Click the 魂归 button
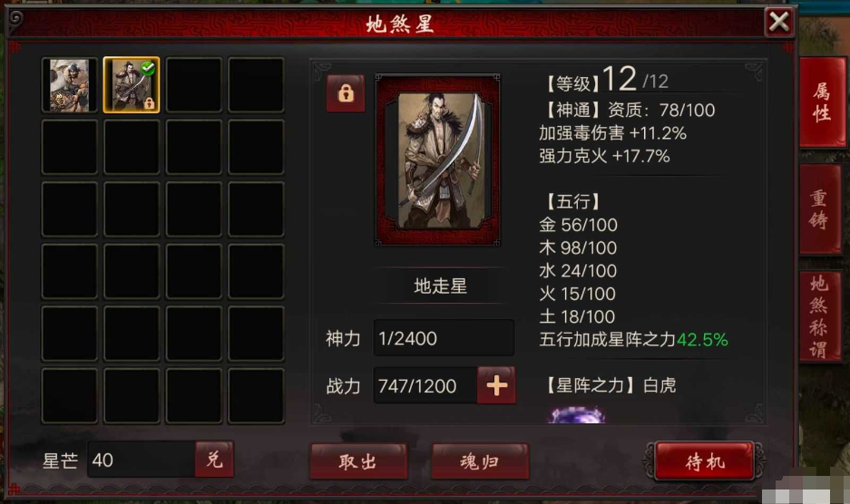Viewport: 850px width, 504px height. (480, 461)
